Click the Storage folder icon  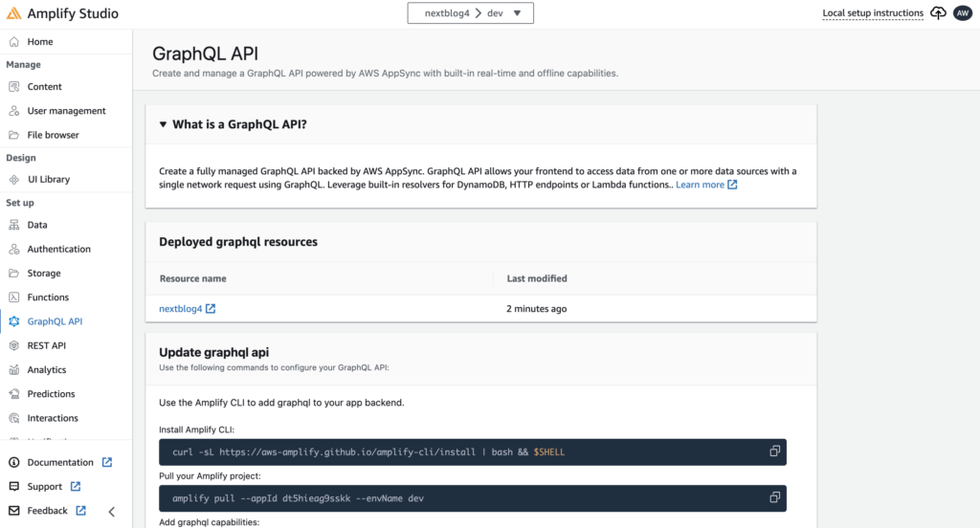point(13,273)
